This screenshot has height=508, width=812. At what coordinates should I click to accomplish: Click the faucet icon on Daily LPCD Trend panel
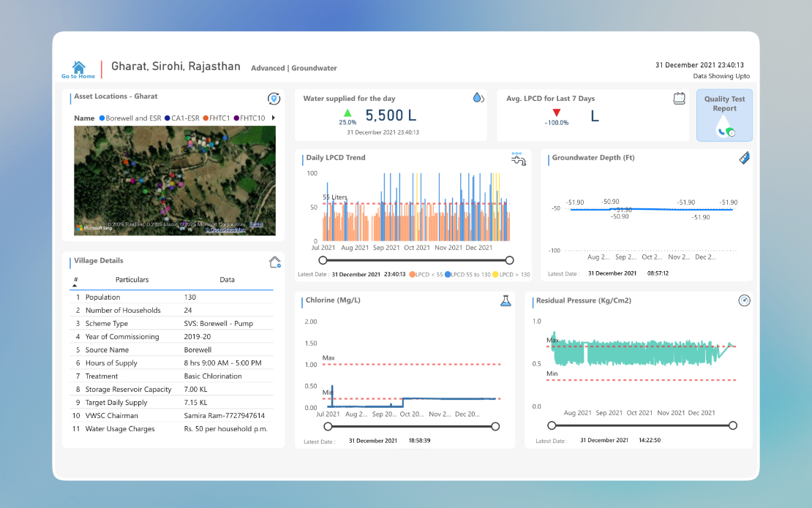518,158
